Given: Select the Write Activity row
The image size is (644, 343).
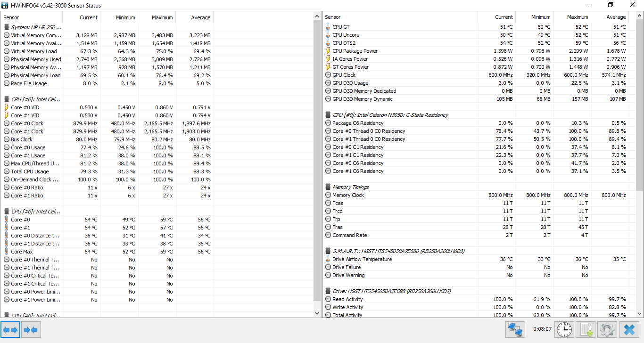Looking at the screenshot, I should 476,307.
